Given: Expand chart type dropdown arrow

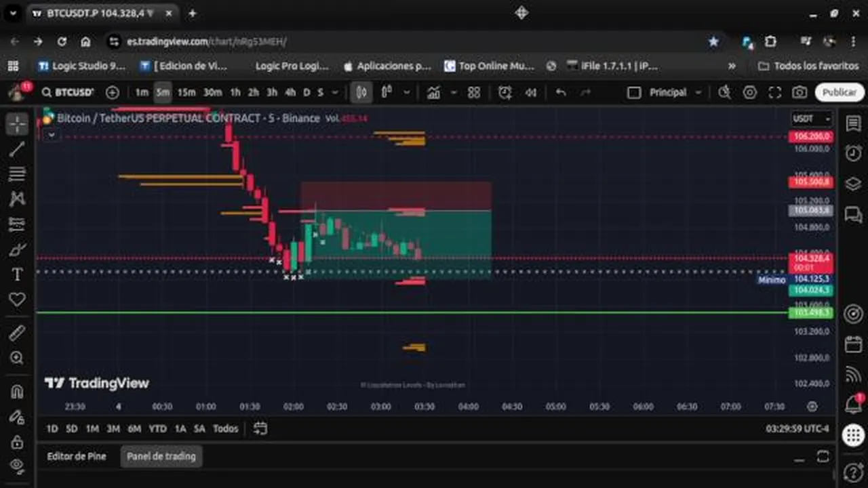Looking at the screenshot, I should point(407,92).
